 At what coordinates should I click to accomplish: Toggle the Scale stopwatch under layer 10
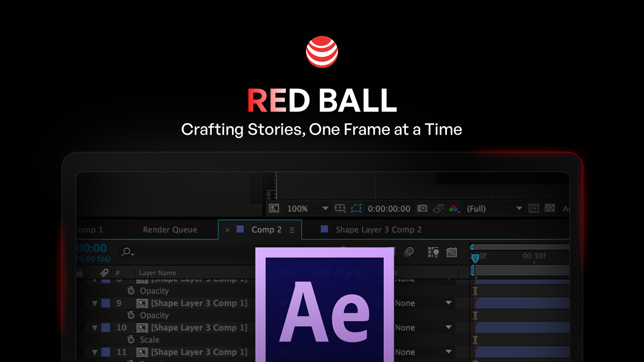click(131, 339)
